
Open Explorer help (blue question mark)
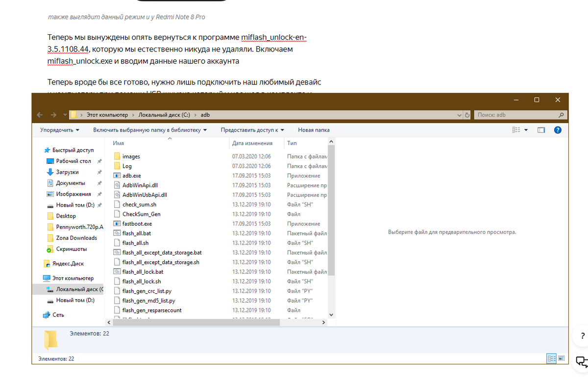558,130
